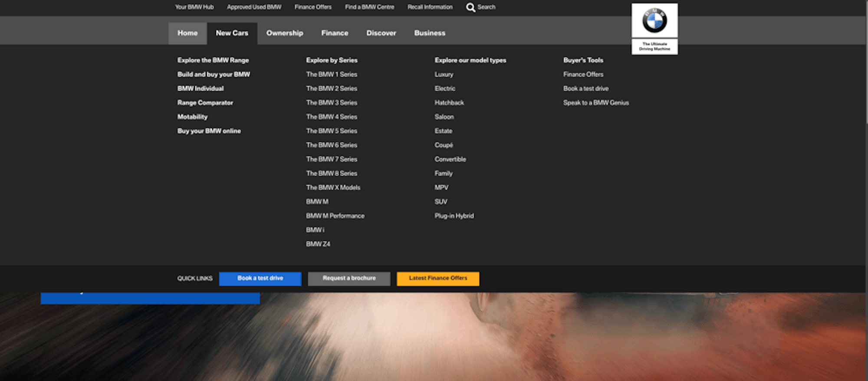Select The BMW 1 Series

332,75
